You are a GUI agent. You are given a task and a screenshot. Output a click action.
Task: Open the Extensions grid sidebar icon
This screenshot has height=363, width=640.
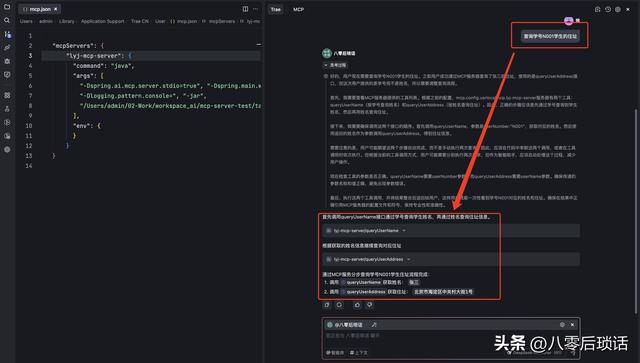tap(7, 95)
